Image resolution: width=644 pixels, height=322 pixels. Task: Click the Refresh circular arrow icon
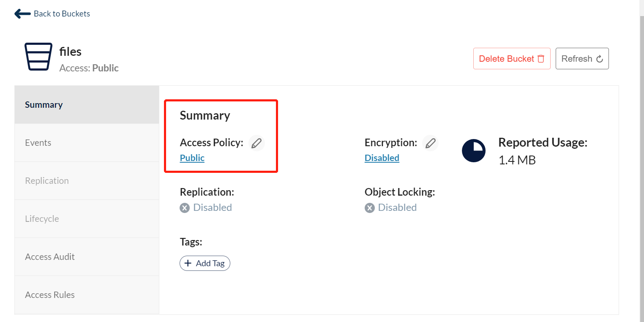click(x=599, y=59)
